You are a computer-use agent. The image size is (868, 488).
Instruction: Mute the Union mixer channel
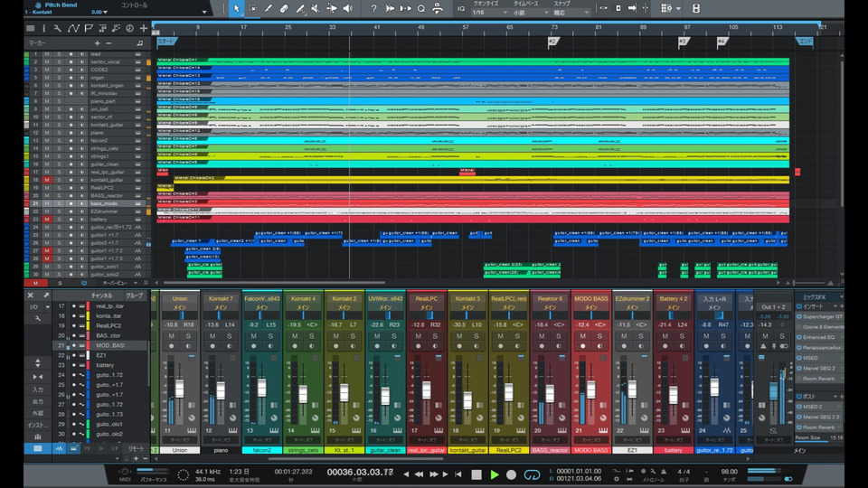(x=171, y=335)
